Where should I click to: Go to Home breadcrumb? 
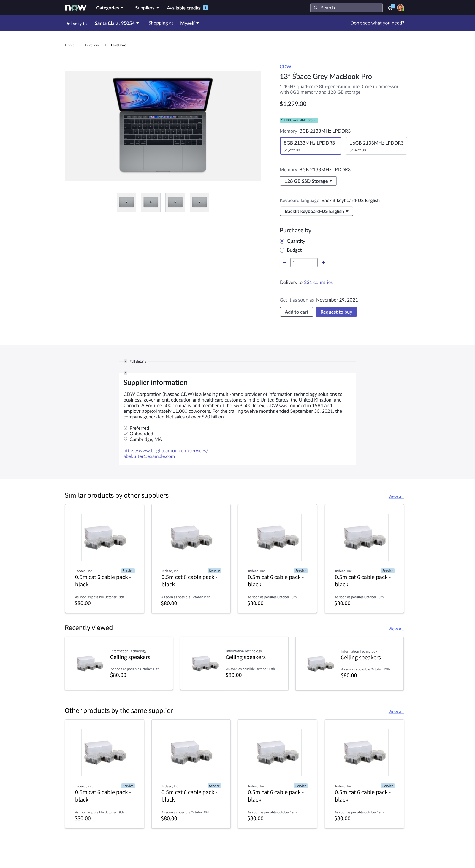(x=70, y=45)
